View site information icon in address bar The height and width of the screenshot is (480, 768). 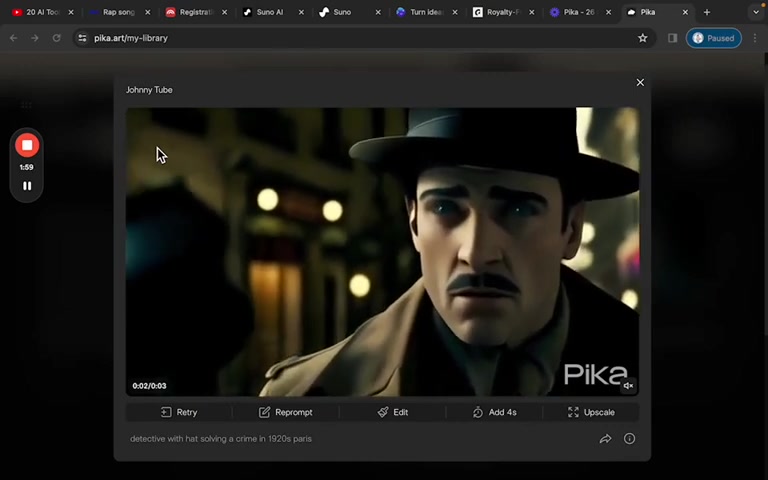[82, 38]
